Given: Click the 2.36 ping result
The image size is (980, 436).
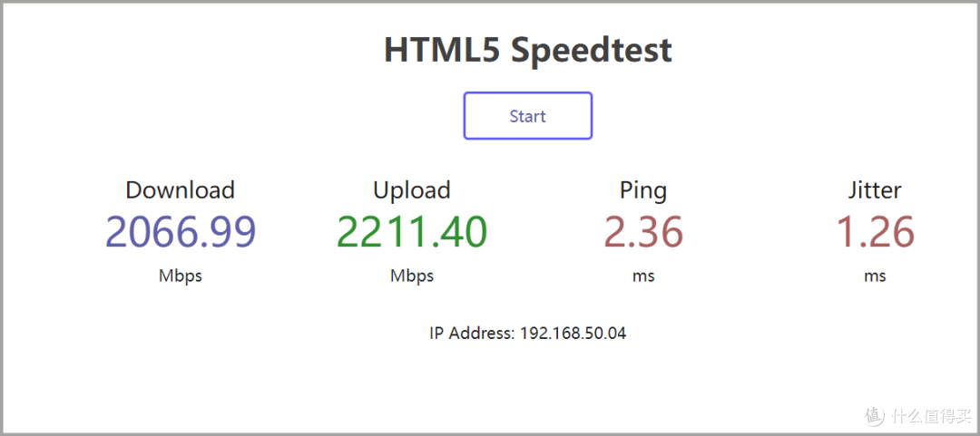Looking at the screenshot, I should (643, 232).
